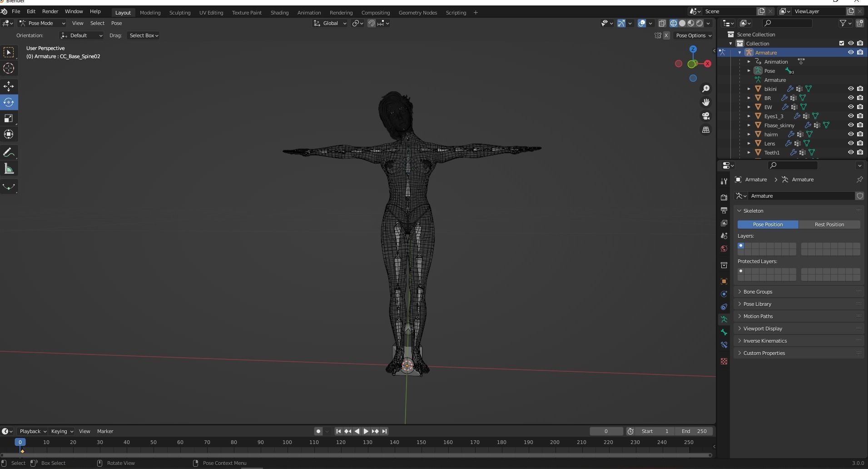Screen dimensions: 868x469
Task: Switch to the Shading workspace tab
Action: coord(279,12)
